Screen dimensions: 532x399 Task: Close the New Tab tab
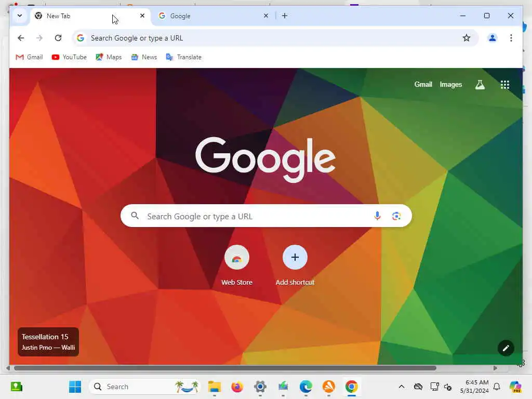[x=142, y=16]
